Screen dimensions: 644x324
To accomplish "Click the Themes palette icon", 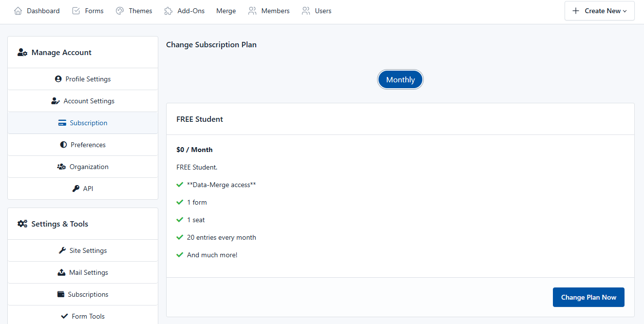I will 120,11.
